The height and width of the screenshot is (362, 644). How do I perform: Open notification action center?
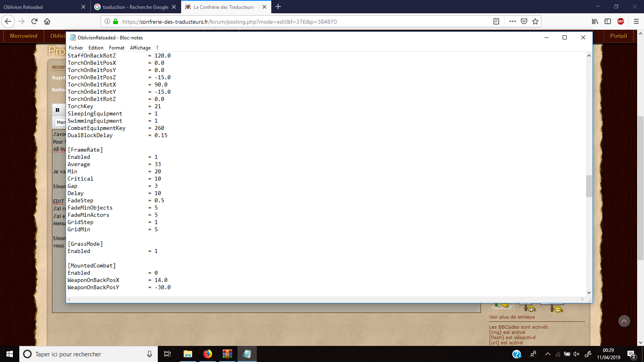point(632,354)
